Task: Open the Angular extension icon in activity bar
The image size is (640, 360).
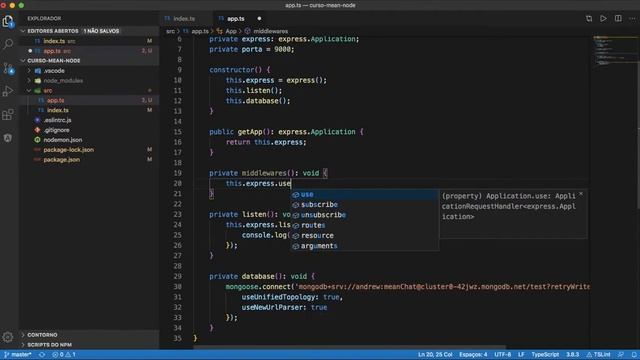Action: coord(8,138)
